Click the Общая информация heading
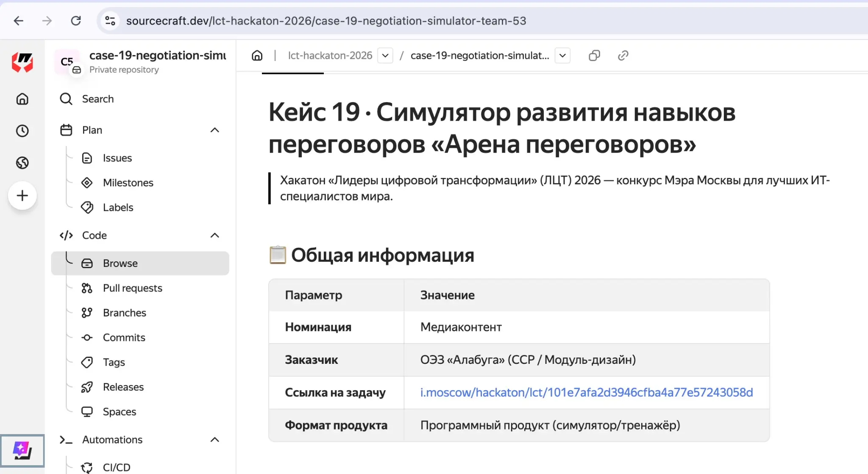Image resolution: width=868 pixels, height=474 pixels. 382,255
